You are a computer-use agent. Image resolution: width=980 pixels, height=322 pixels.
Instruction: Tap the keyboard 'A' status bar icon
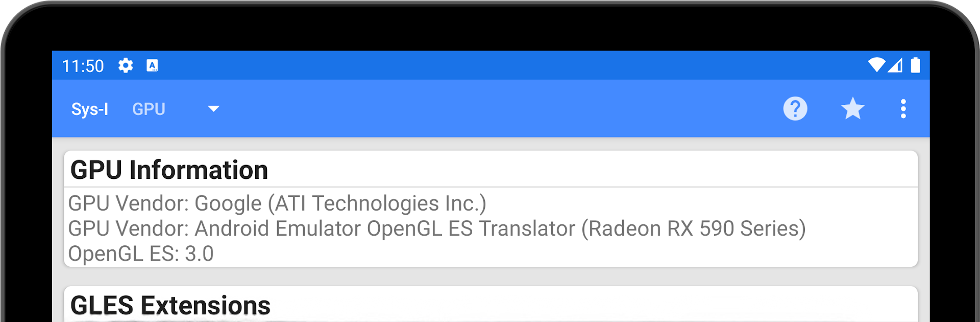[x=152, y=65]
